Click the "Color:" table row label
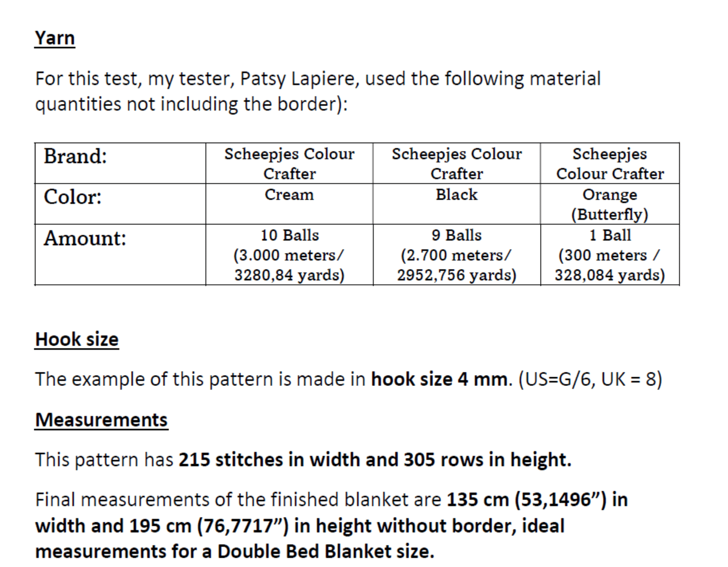 [x=73, y=197]
